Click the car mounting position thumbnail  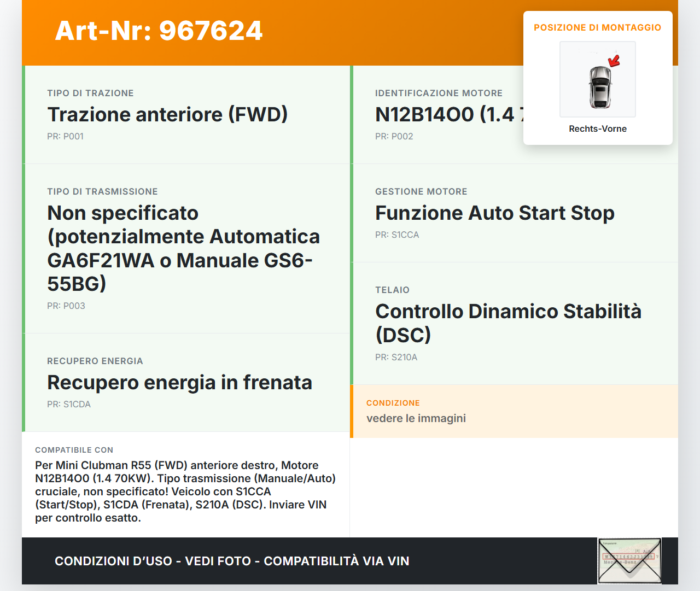pyautogui.click(x=598, y=79)
